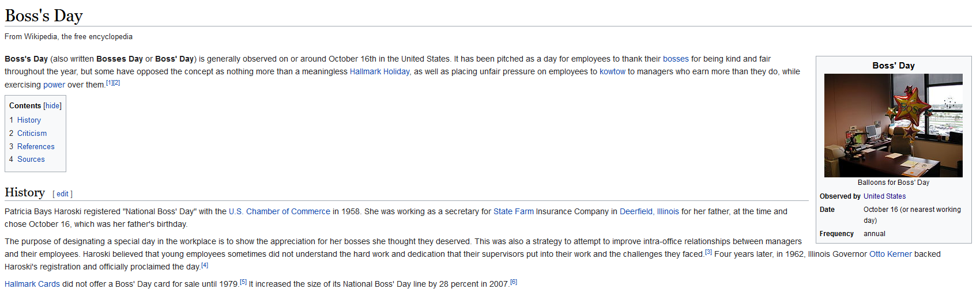Hide the Contents box
The image size is (980, 300).
52,106
